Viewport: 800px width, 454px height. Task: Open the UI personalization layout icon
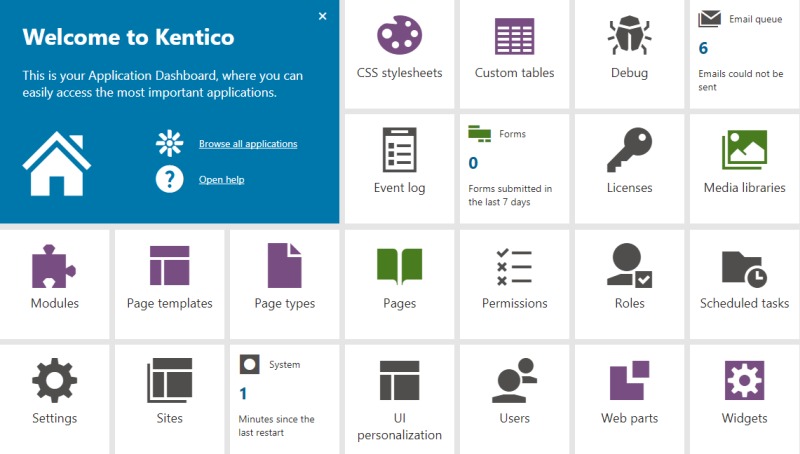pos(399,381)
